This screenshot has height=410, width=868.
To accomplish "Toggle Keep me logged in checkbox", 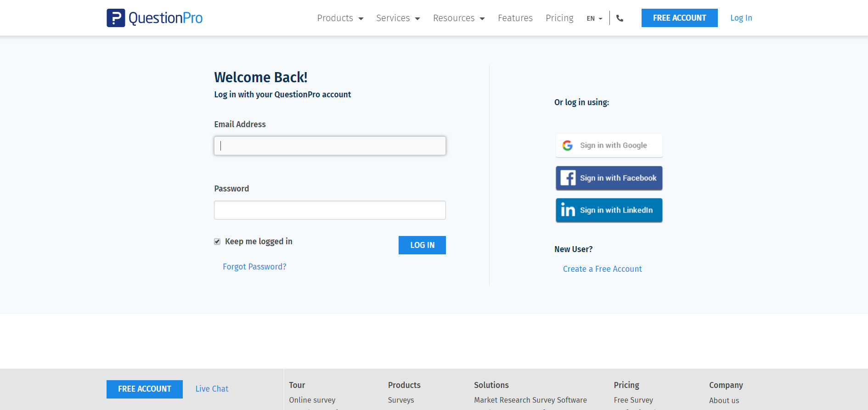I will [x=217, y=242].
